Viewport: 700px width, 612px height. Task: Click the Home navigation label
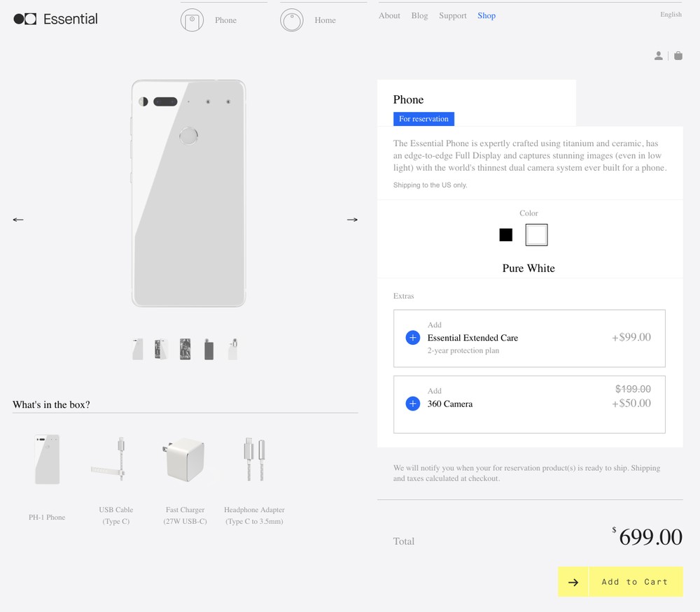(325, 20)
